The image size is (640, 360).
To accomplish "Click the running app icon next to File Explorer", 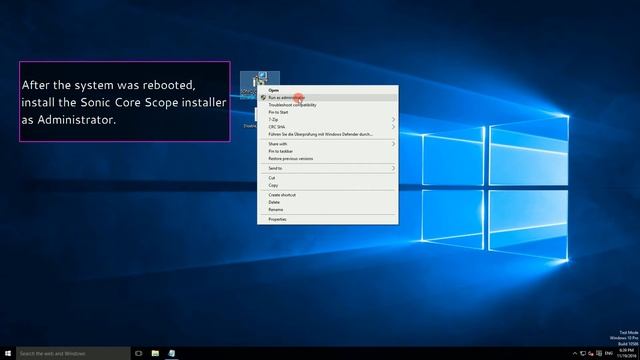I will pos(172,353).
